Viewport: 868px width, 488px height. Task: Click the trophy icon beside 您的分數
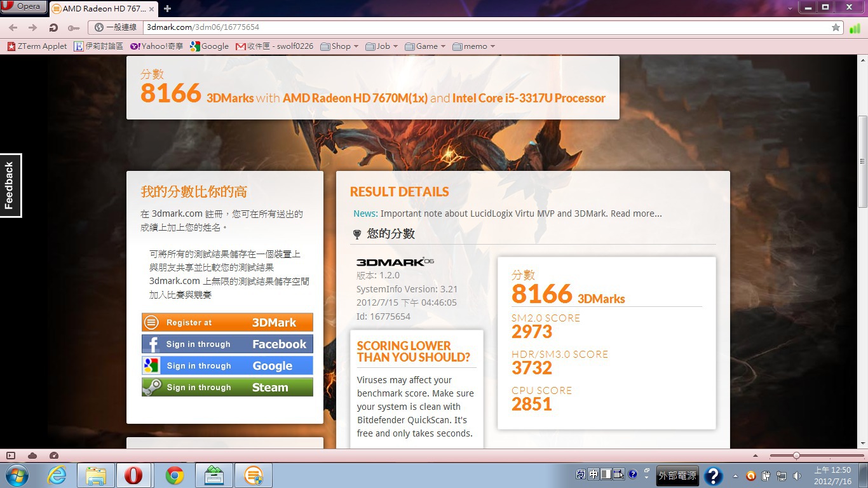tap(357, 234)
